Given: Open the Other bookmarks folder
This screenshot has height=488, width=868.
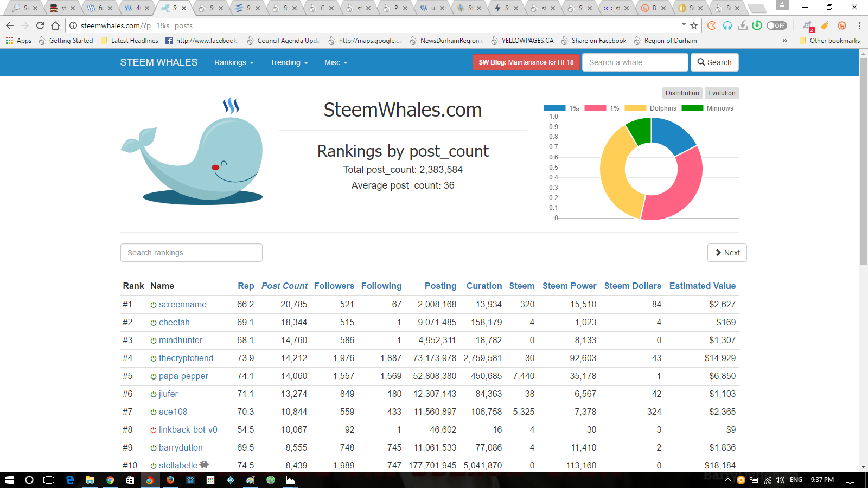Looking at the screenshot, I should pyautogui.click(x=829, y=41).
